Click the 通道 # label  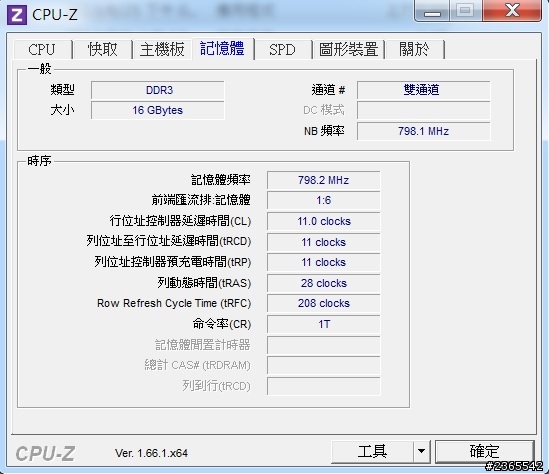point(328,90)
